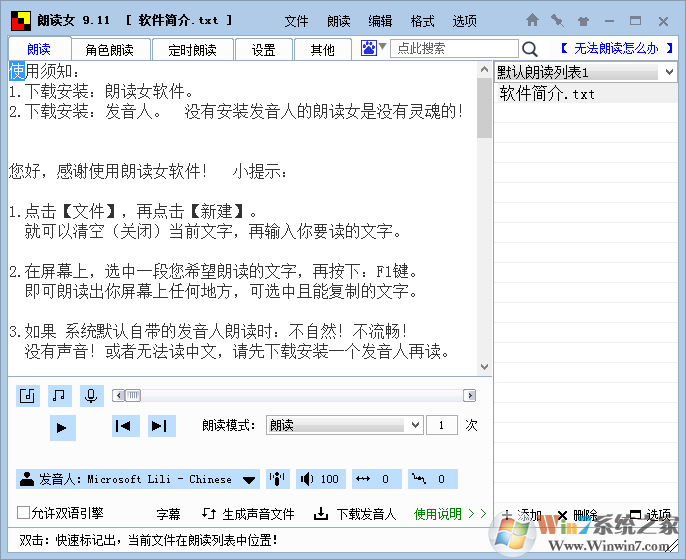Click the 点此搜索 search field
The image size is (686, 560).
coord(453,48)
